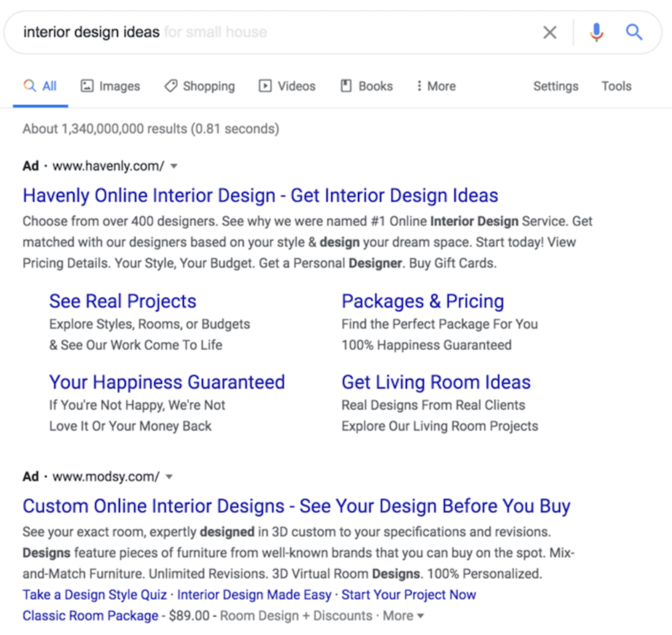672x635 pixels.
Task: Click Take a Design Style Quiz link
Action: 95,595
